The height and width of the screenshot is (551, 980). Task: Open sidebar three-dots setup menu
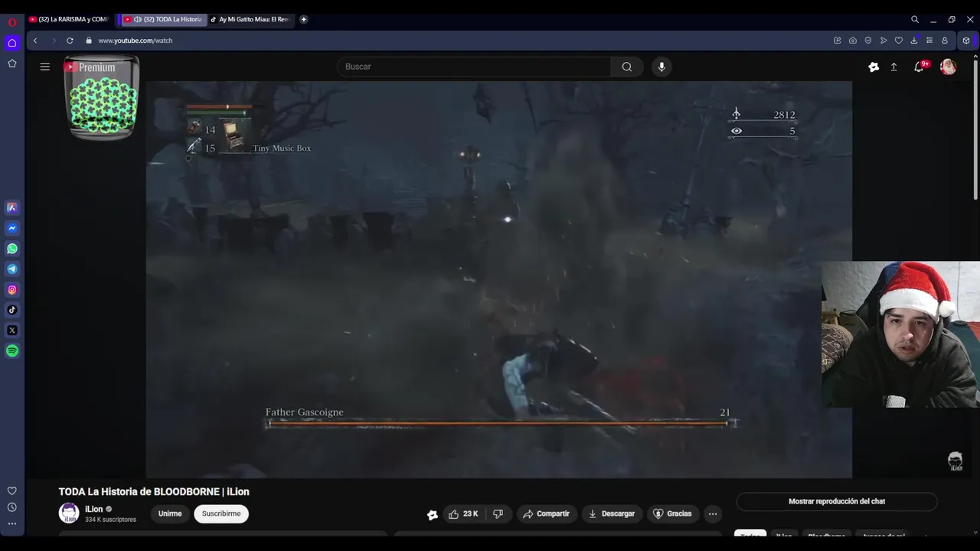[12, 524]
